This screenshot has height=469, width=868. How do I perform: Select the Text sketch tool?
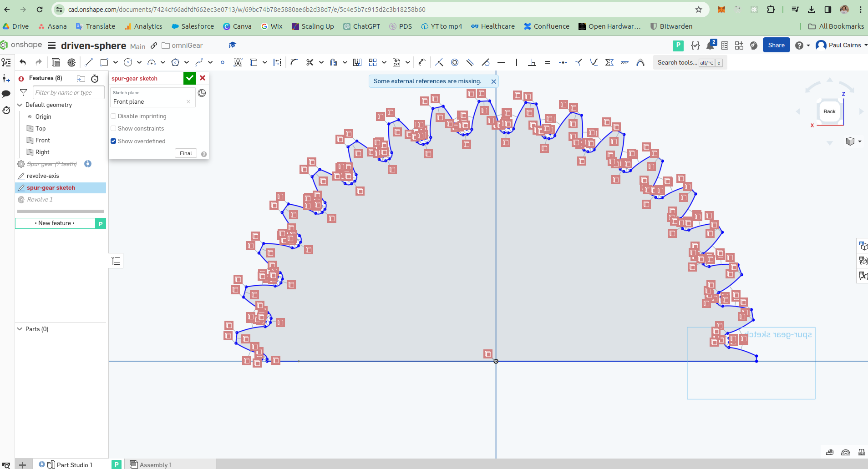tap(238, 62)
